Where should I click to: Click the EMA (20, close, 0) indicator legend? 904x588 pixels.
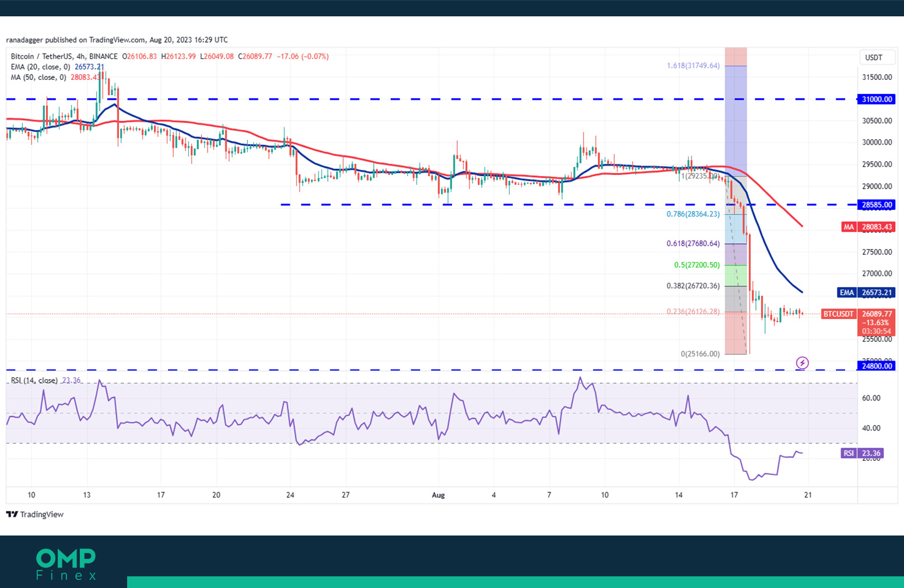click(57, 67)
